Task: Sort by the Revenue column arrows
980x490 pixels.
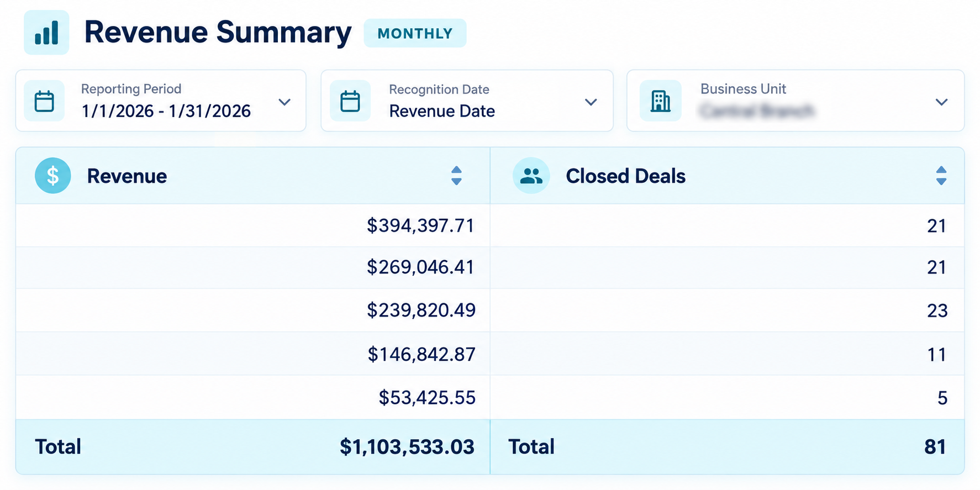Action: 456,176
